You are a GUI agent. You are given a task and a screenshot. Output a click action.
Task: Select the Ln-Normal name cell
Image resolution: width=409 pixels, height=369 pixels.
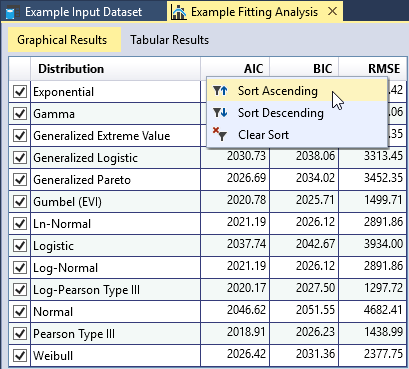pos(115,224)
